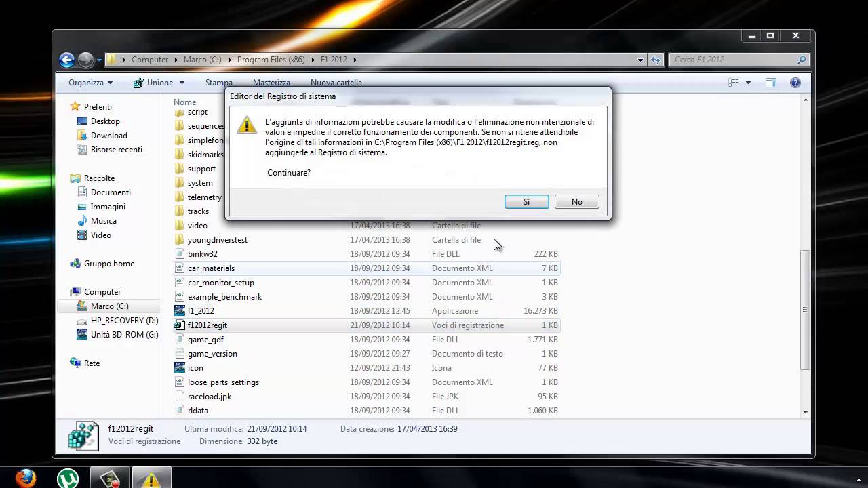Select Raccolte in navigation pane
This screenshot has height=488, width=868.
(99, 178)
